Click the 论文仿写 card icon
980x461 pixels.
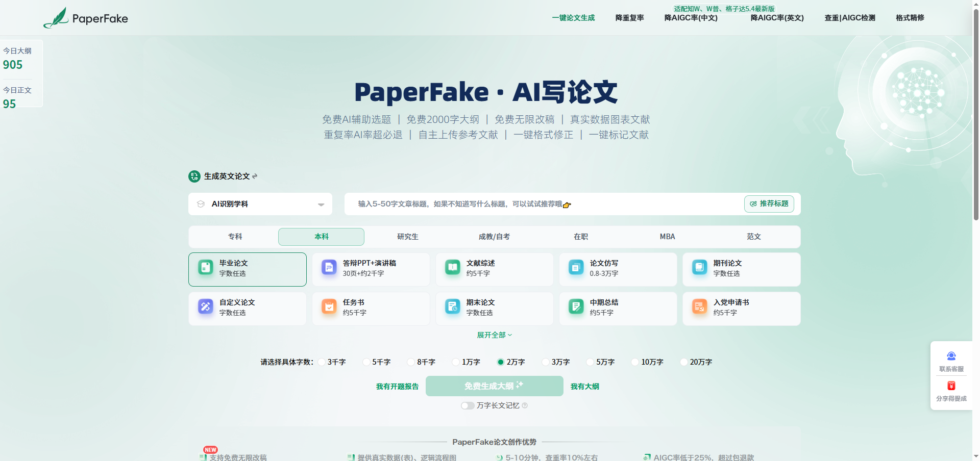pos(576,267)
